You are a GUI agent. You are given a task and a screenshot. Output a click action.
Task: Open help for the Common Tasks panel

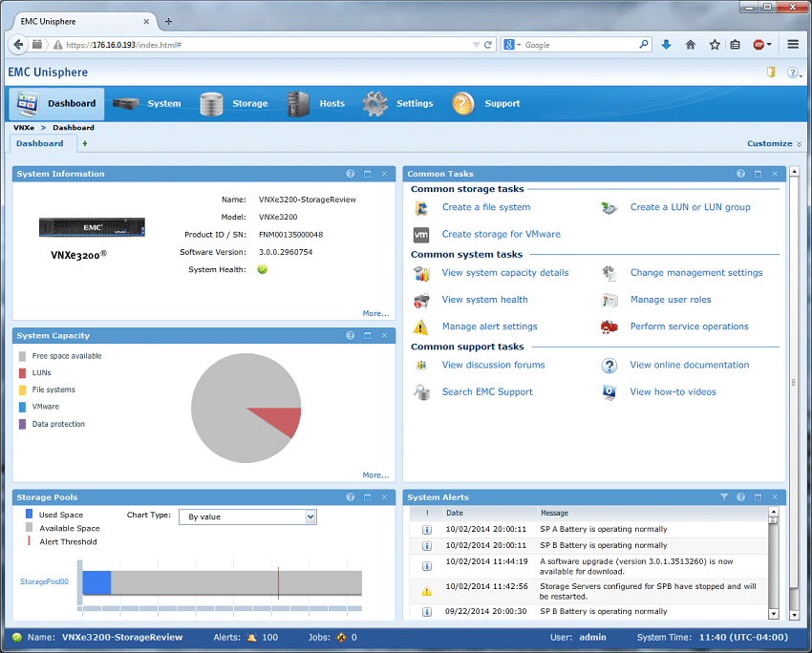pos(741,174)
